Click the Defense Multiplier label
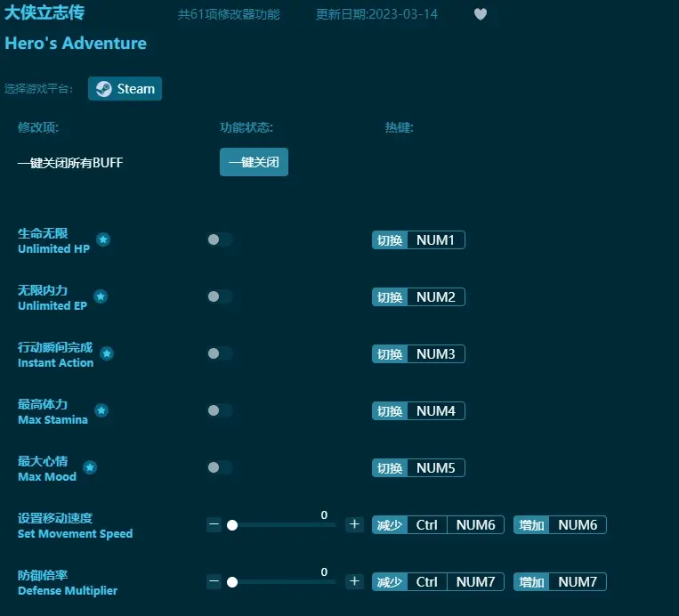This screenshot has width=679, height=616. 68,590
